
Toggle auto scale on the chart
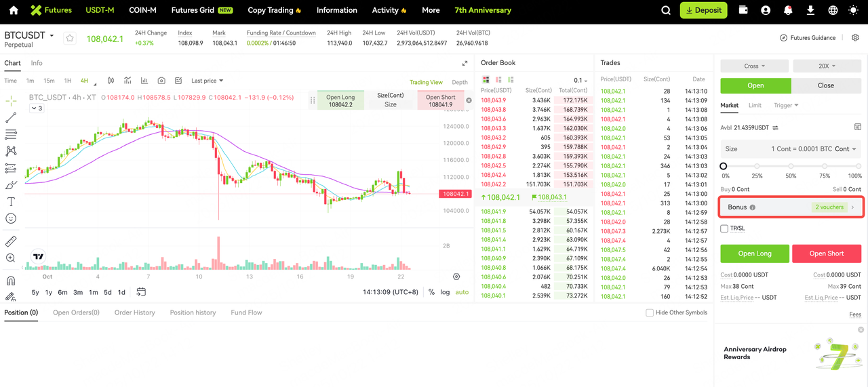462,292
